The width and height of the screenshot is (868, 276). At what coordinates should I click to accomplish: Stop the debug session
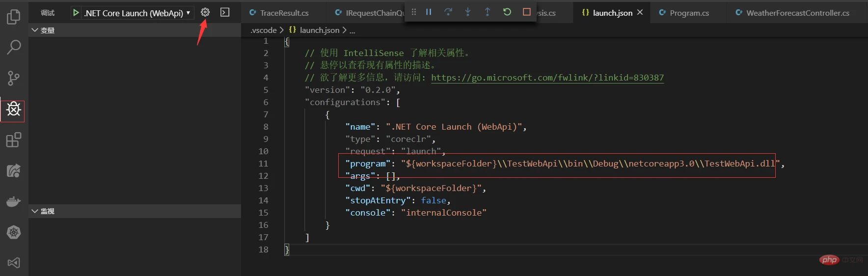pyautogui.click(x=527, y=12)
